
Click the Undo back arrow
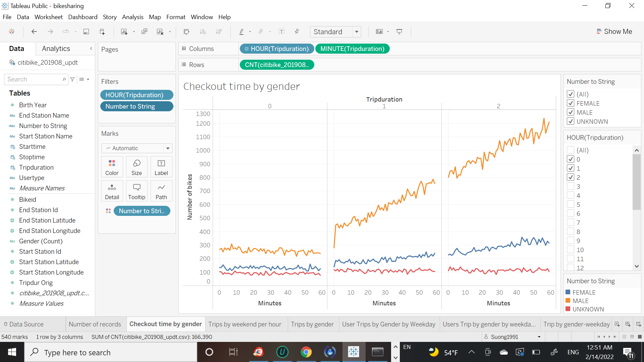coord(34,32)
